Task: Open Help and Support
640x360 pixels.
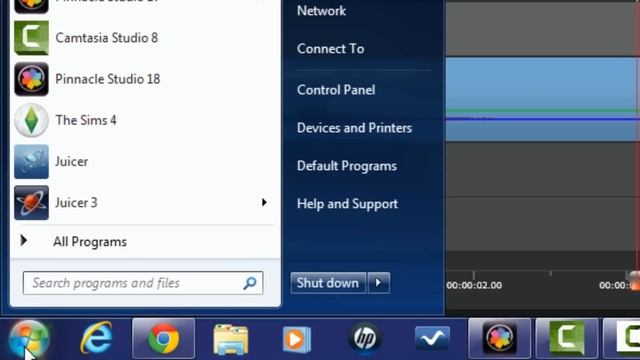Action: coord(347,204)
